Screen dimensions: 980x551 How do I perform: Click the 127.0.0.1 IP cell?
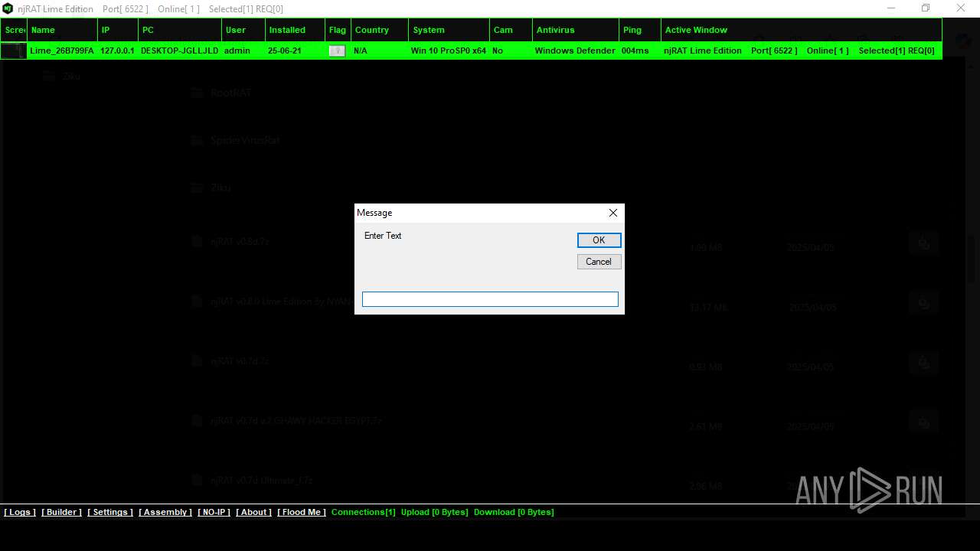[117, 51]
